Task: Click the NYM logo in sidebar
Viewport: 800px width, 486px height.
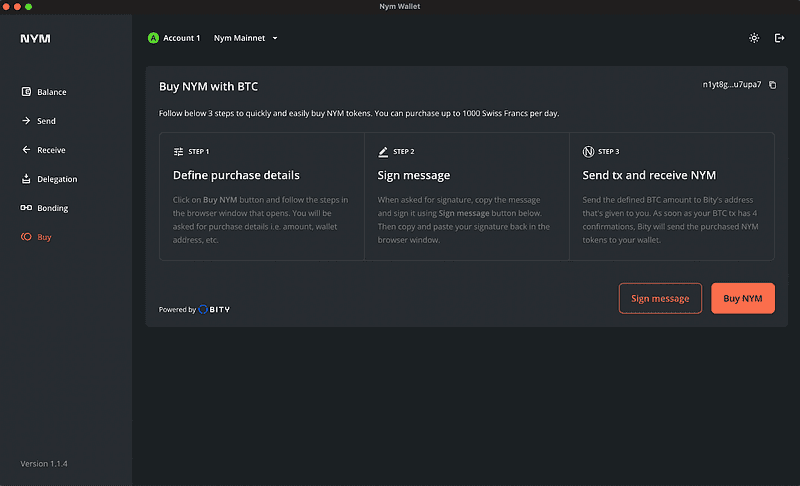Action: (35, 39)
